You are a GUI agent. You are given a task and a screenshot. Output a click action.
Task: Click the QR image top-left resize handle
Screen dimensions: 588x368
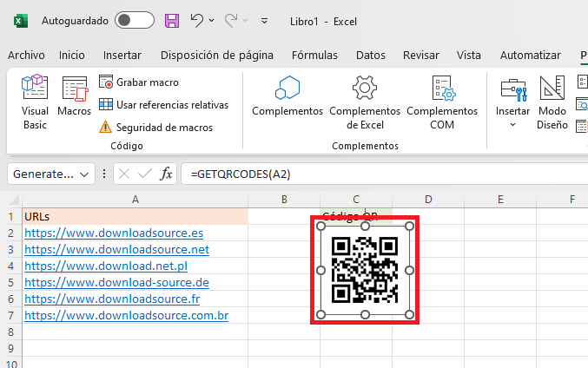[x=320, y=226]
